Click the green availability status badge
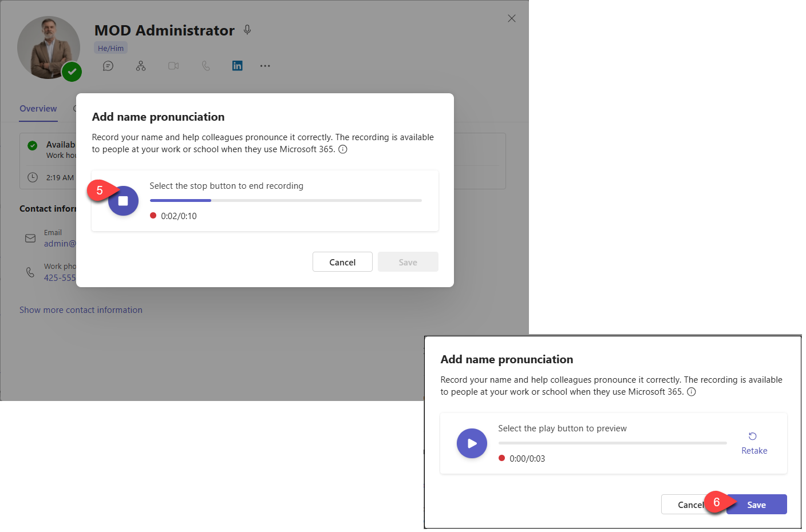The width and height of the screenshot is (806, 532). point(72,72)
